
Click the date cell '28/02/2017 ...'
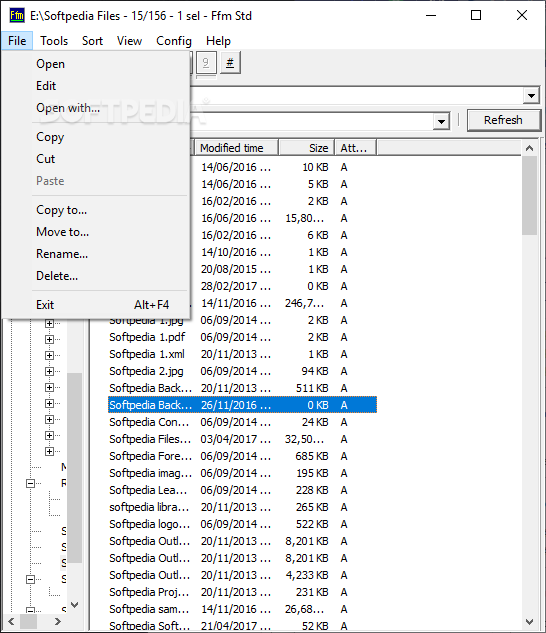236,286
